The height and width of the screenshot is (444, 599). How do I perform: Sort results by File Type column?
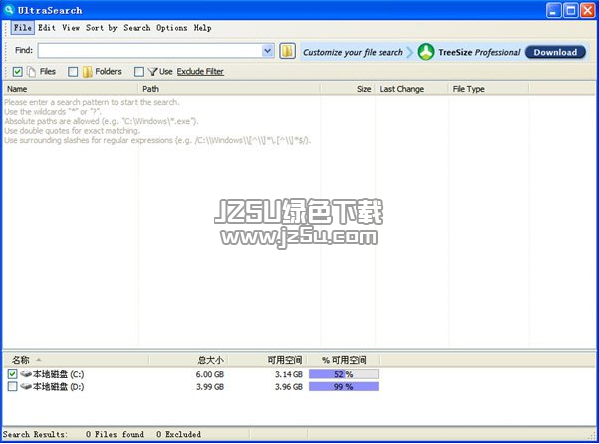click(x=489, y=89)
